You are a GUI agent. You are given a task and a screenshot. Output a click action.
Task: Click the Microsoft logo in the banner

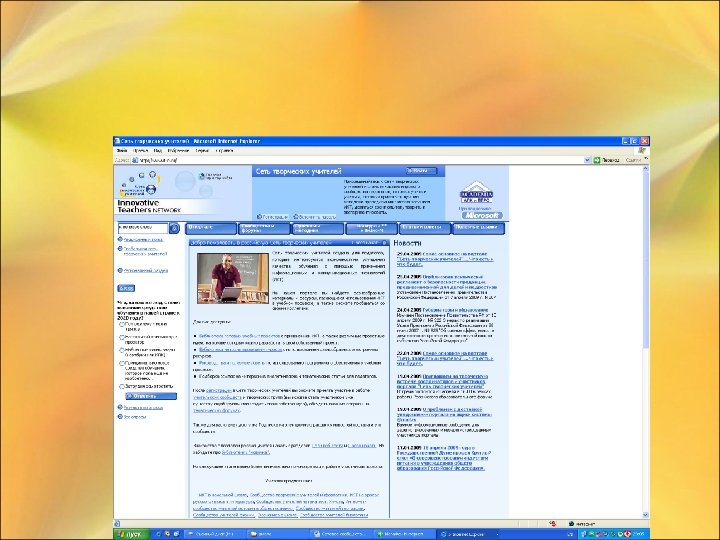pyautogui.click(x=482, y=215)
